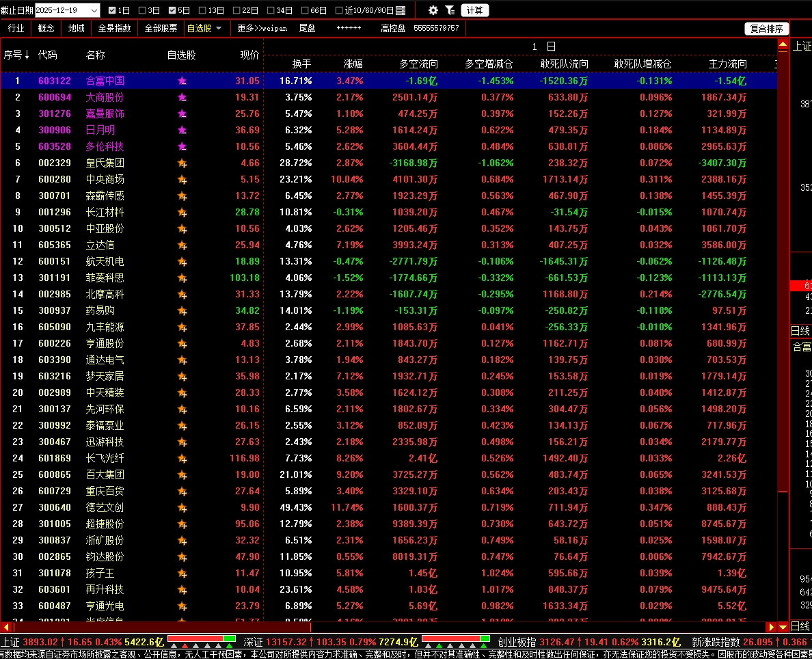812x659 pixels.
Task: Open the 截止日期 date dropdown
Action: 94,10
